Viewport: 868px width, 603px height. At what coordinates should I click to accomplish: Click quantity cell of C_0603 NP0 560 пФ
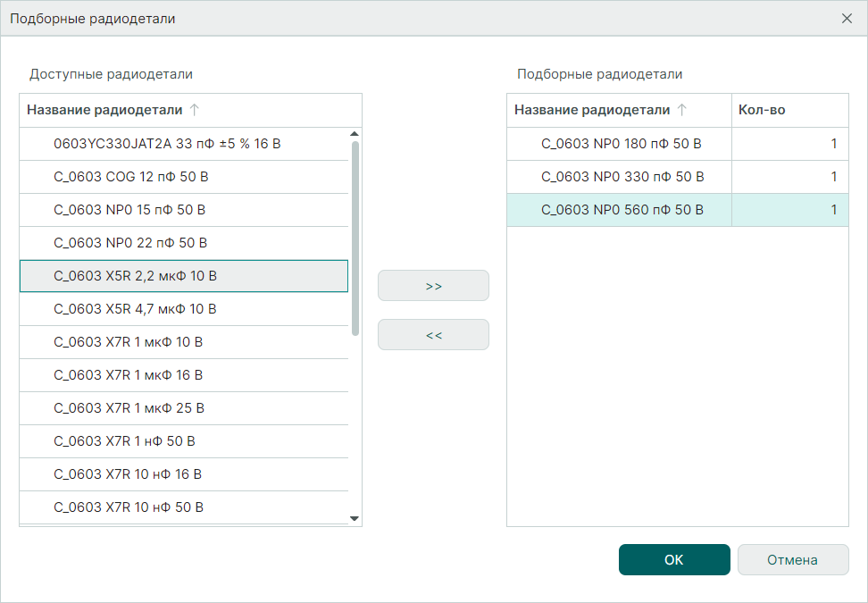click(789, 210)
